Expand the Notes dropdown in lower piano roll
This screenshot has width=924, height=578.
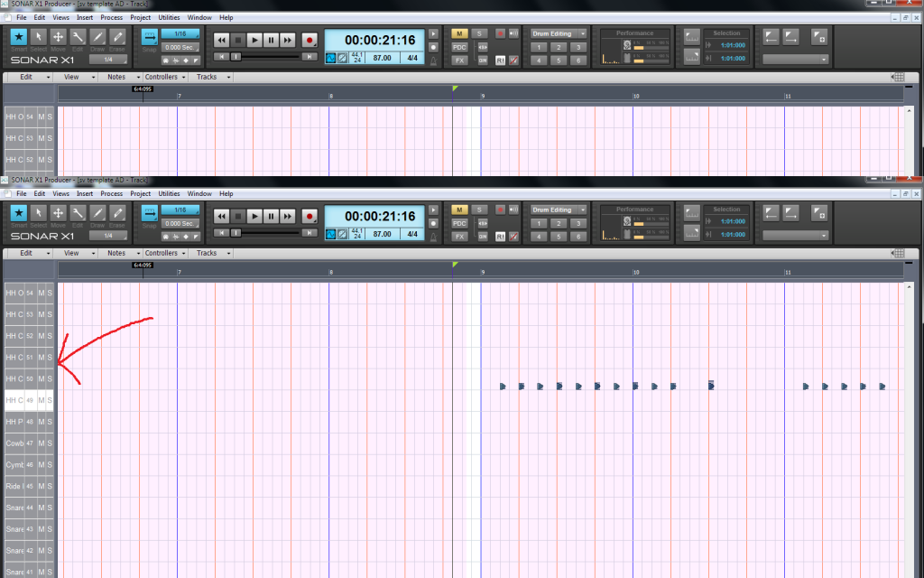click(120, 253)
